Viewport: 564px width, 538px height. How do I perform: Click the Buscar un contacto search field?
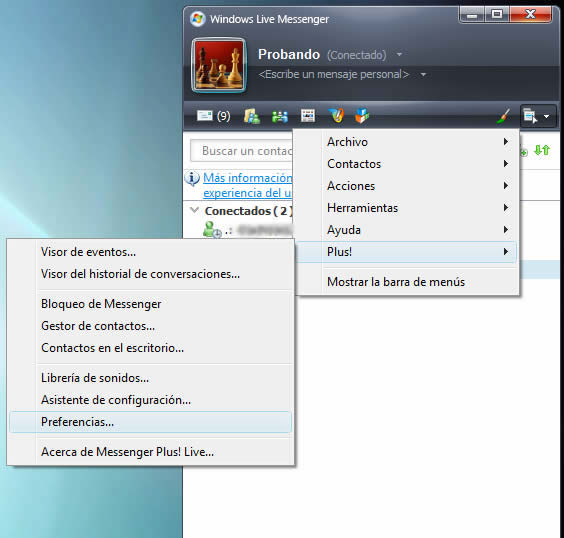click(x=241, y=150)
